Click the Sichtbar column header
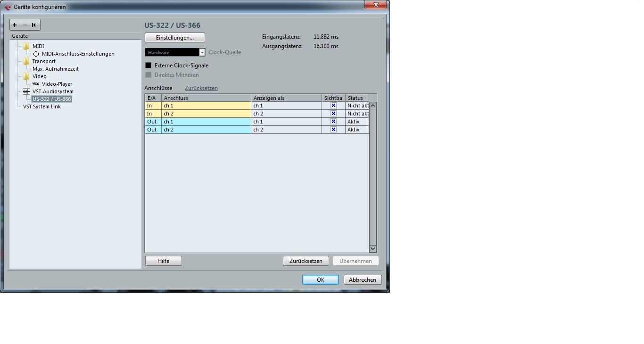This screenshot has width=644, height=344. [334, 98]
